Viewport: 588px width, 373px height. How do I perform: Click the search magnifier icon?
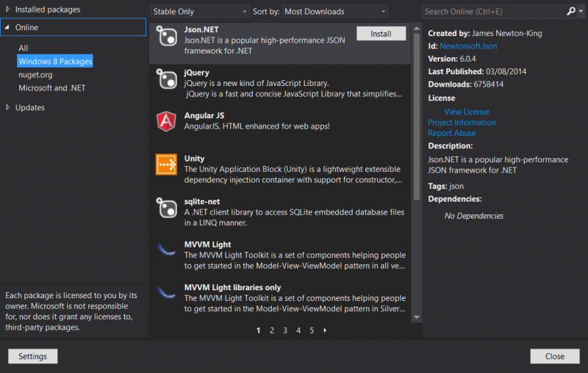[571, 12]
